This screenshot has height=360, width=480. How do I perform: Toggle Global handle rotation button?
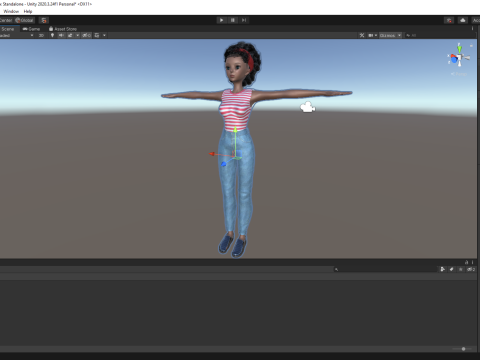click(x=24, y=20)
